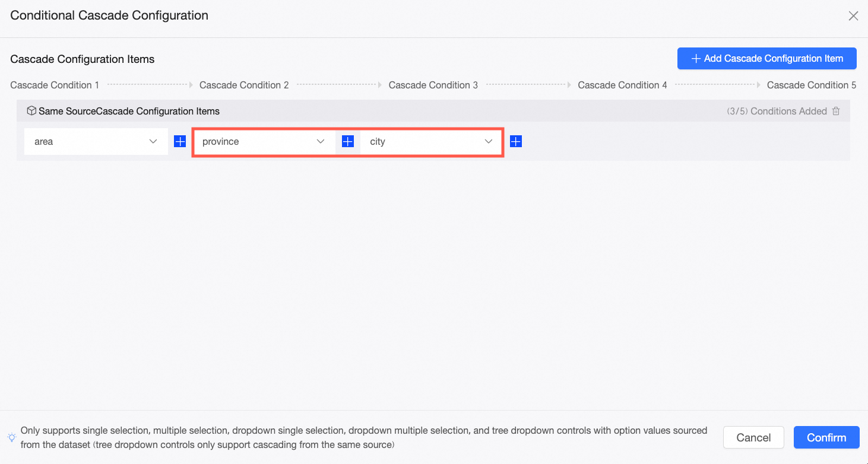The image size is (868, 464).
Task: Confirm the cascade configuration
Action: click(826, 437)
